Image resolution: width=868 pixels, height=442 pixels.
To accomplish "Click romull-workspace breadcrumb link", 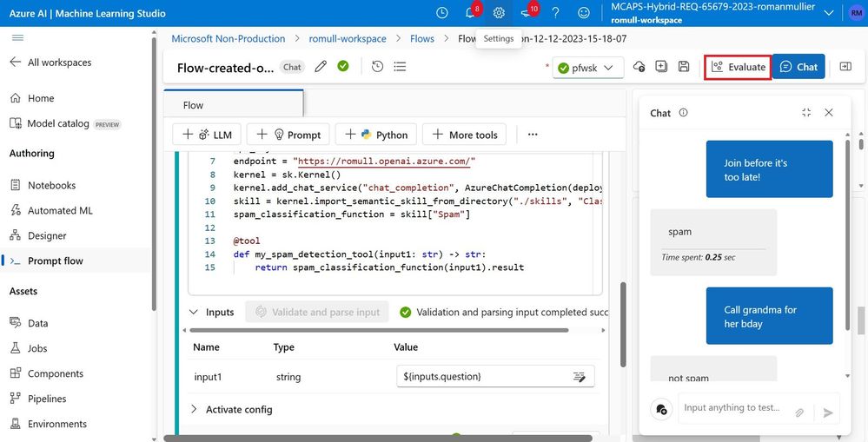I will (348, 39).
